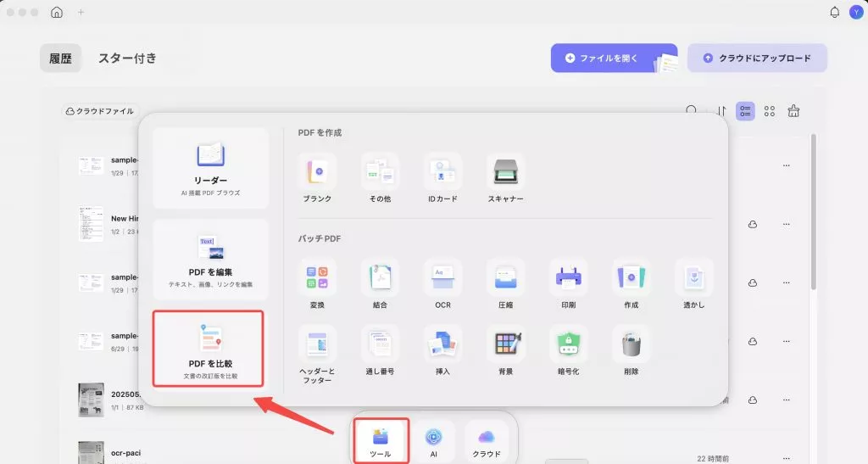Open ヘッダーとフッター batch tool
868x464 pixels.
317,355
